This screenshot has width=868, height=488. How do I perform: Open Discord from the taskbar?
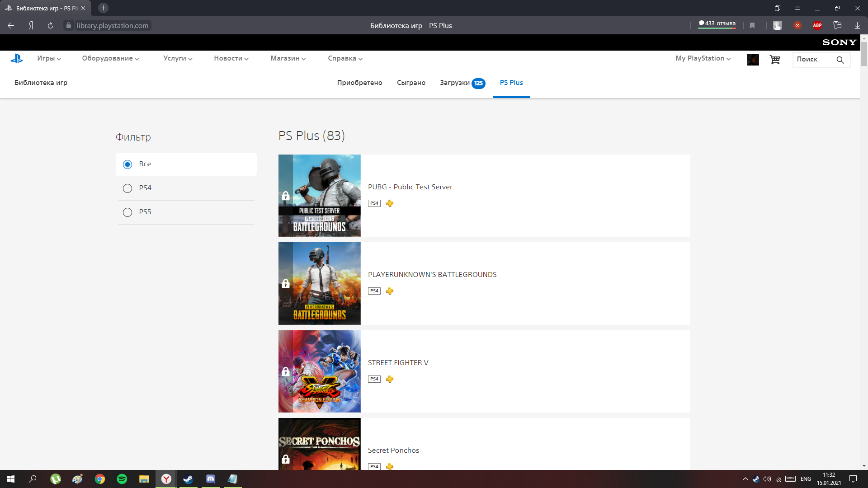pyautogui.click(x=210, y=479)
